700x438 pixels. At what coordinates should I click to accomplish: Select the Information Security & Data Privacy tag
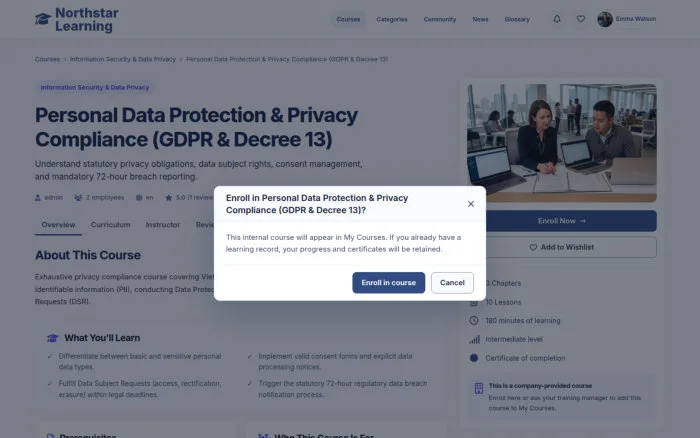95,88
